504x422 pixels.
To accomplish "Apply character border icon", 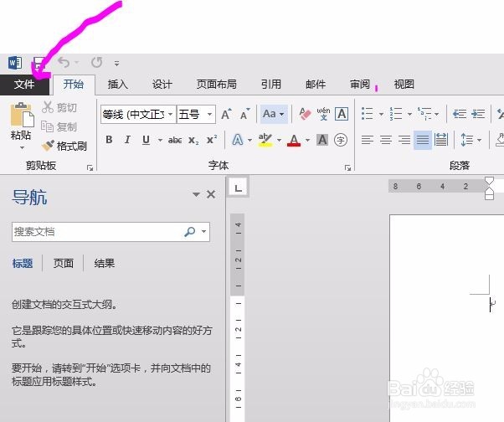I will 342,114.
